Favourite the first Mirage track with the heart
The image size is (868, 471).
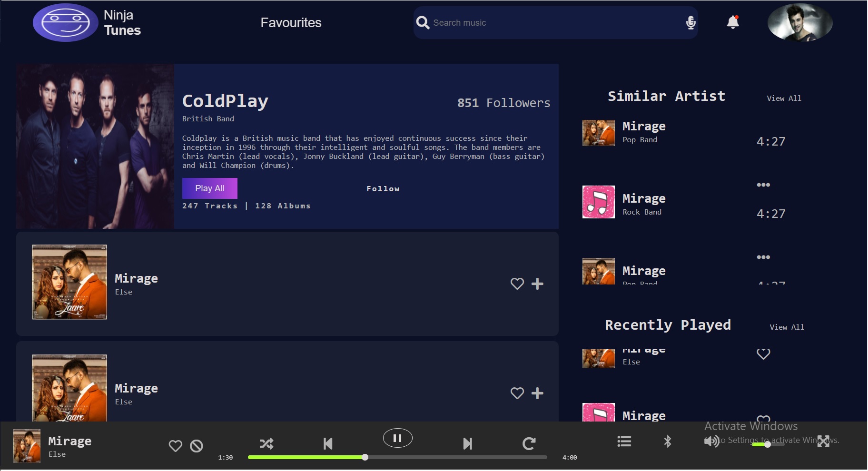(517, 284)
